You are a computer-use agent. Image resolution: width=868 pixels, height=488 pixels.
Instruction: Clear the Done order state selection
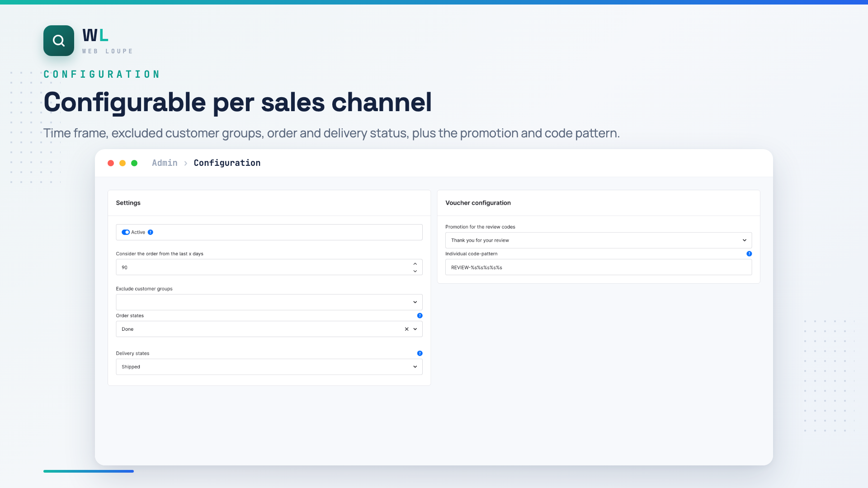coord(406,329)
